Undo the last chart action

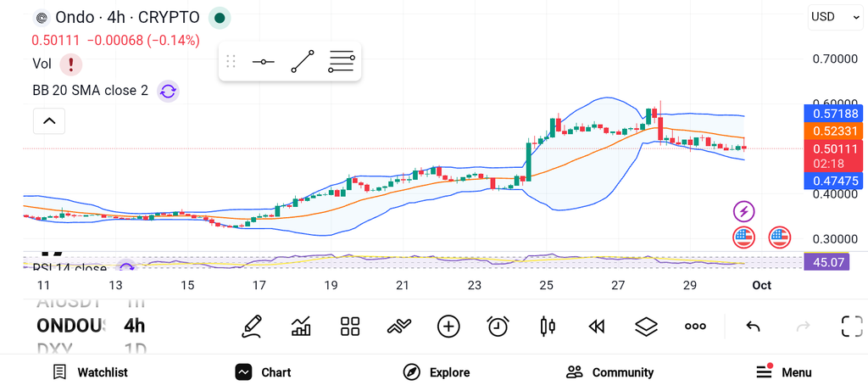point(753,327)
